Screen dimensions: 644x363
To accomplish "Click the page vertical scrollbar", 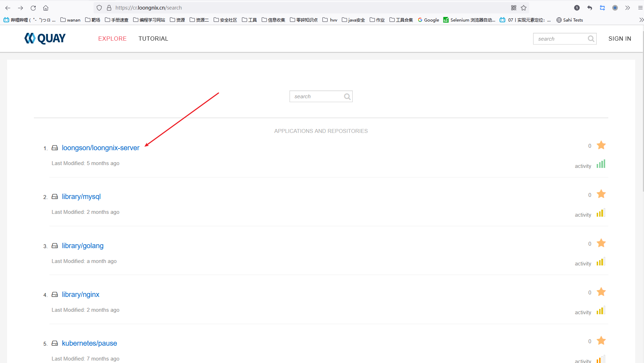I will (x=643, y=111).
